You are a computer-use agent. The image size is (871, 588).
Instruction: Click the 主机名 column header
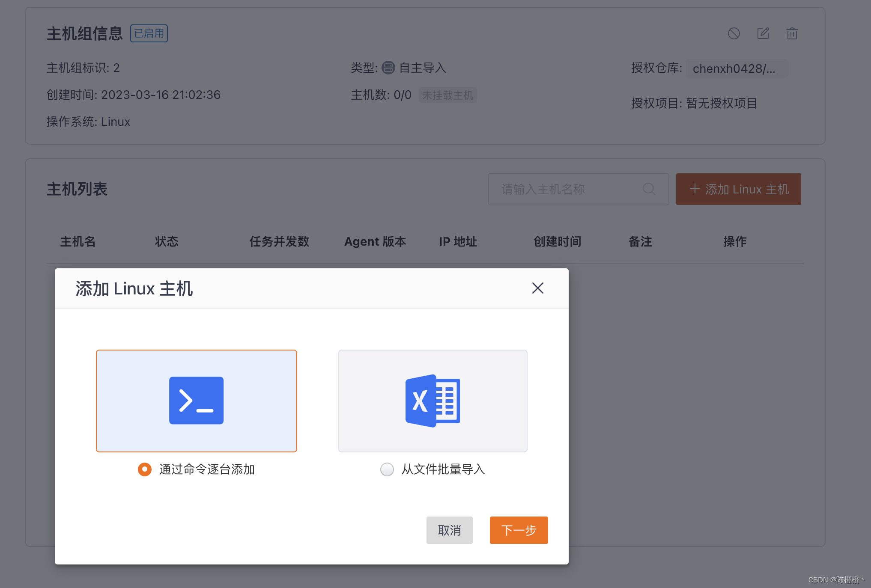click(78, 241)
